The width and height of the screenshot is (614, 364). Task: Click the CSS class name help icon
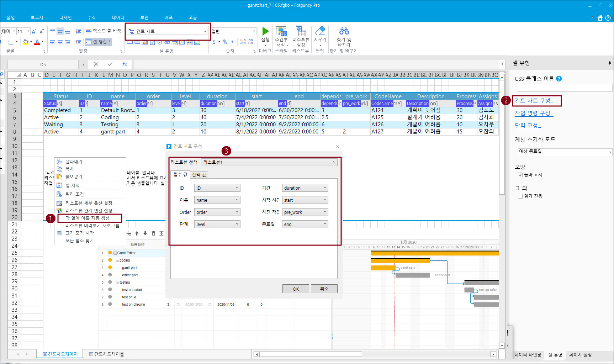pyautogui.click(x=559, y=79)
